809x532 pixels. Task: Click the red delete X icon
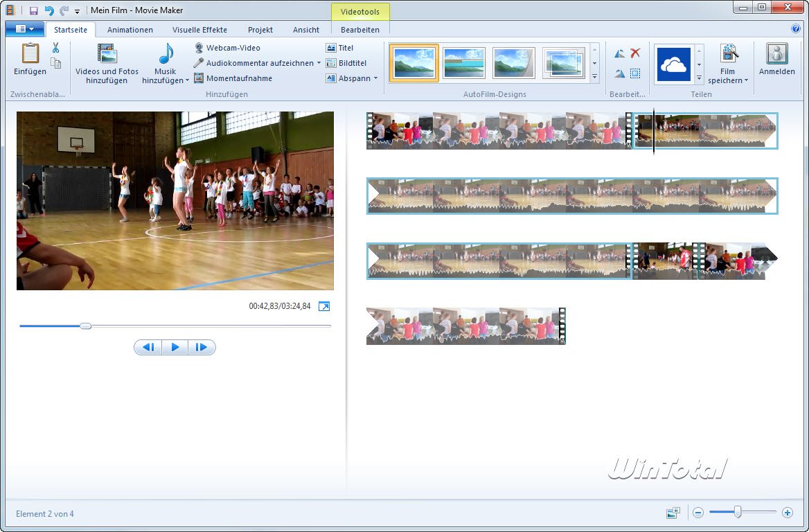pyautogui.click(x=635, y=53)
